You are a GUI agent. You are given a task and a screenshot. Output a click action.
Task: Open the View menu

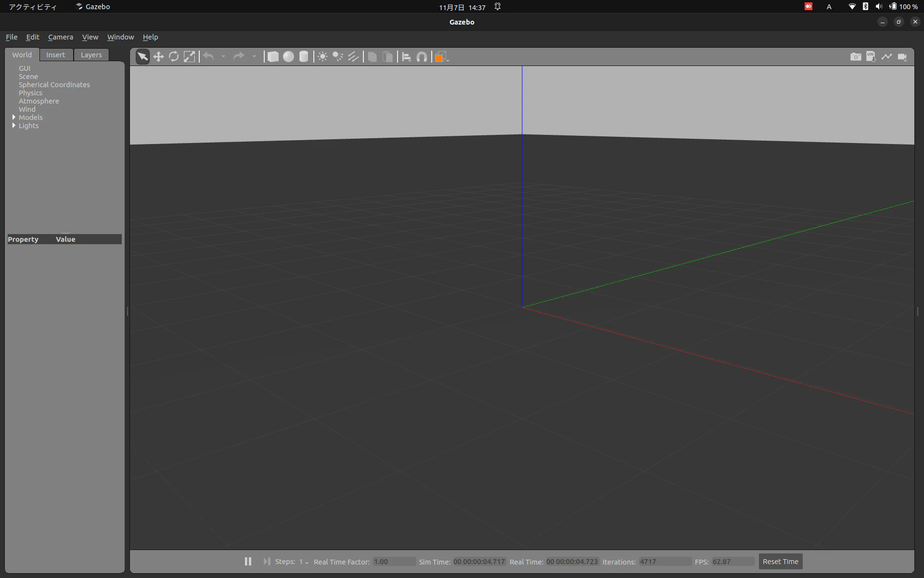[x=90, y=37]
